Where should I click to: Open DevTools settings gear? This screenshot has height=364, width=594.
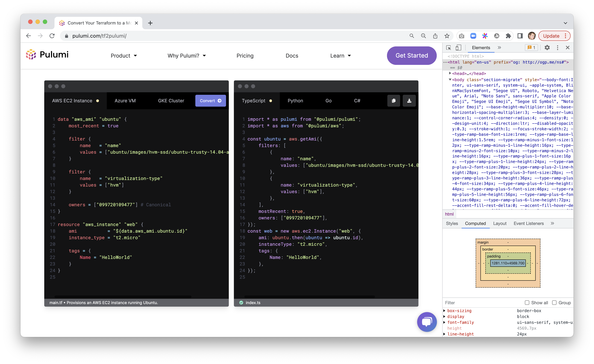click(547, 48)
